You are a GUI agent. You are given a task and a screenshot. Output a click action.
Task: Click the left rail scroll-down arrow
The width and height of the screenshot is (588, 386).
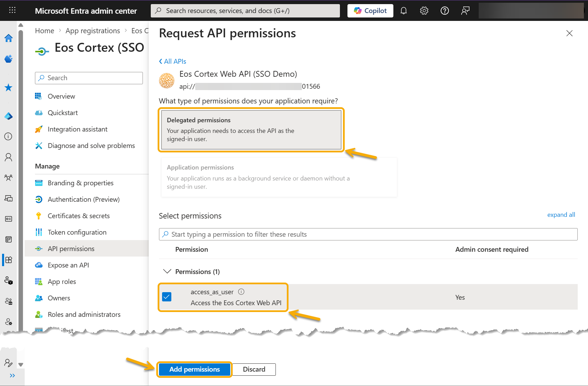21,365
